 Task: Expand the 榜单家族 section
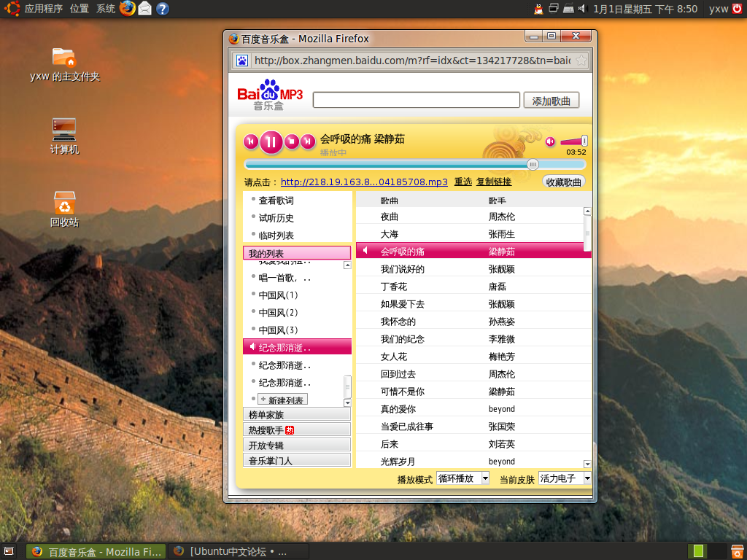pyautogui.click(x=297, y=414)
